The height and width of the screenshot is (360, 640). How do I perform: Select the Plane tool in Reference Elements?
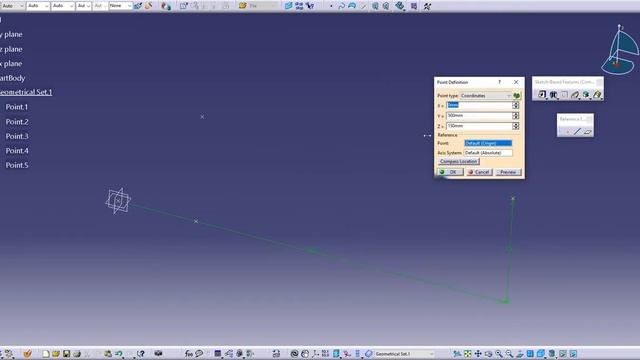588,131
